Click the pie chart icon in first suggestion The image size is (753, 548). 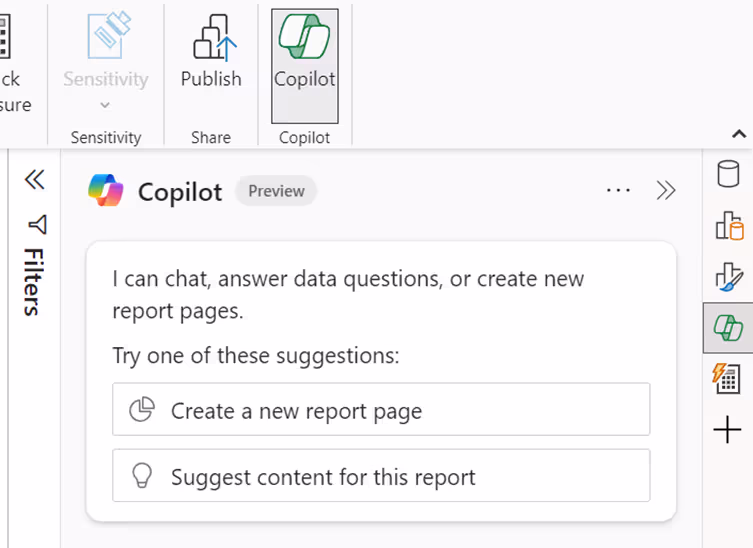pyautogui.click(x=142, y=410)
